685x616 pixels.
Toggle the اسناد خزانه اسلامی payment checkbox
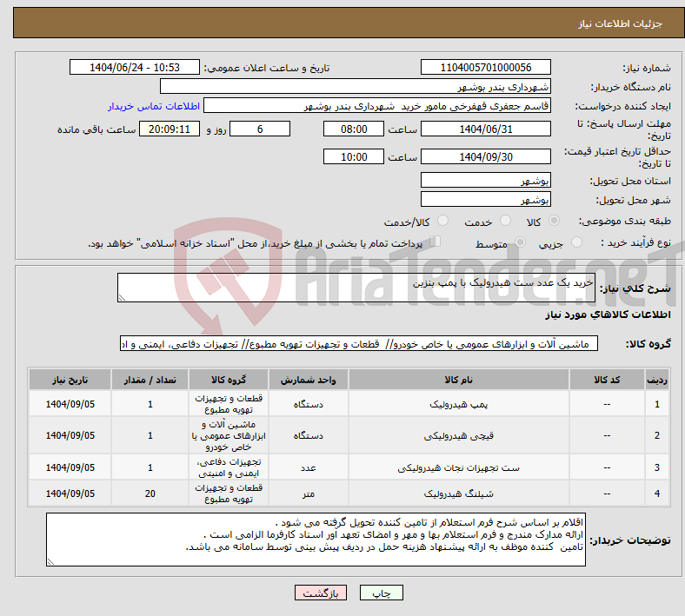tap(436, 242)
